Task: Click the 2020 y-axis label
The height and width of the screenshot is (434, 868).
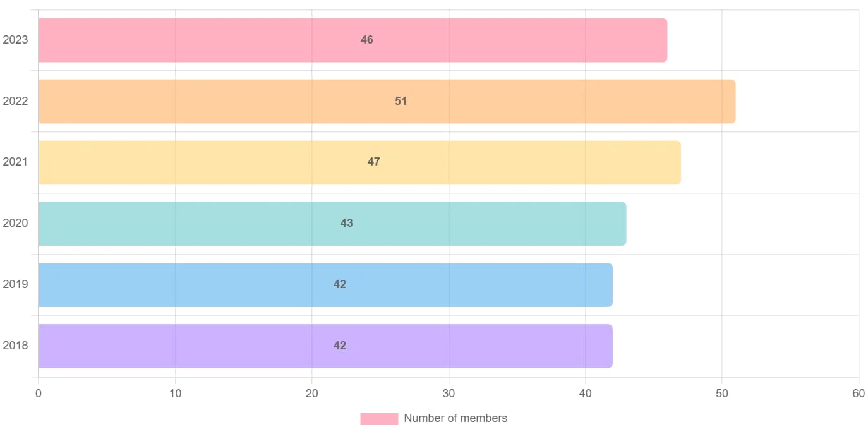Action: (x=15, y=223)
